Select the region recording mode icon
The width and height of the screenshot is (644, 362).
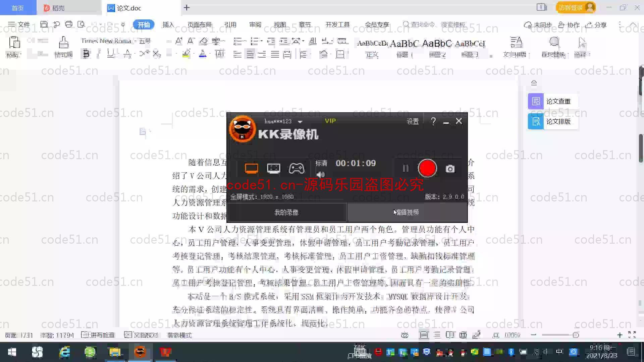coord(273,168)
